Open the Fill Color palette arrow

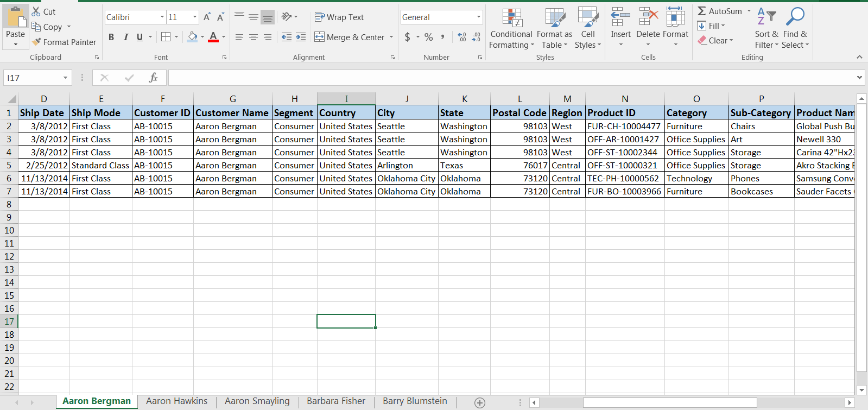point(202,37)
